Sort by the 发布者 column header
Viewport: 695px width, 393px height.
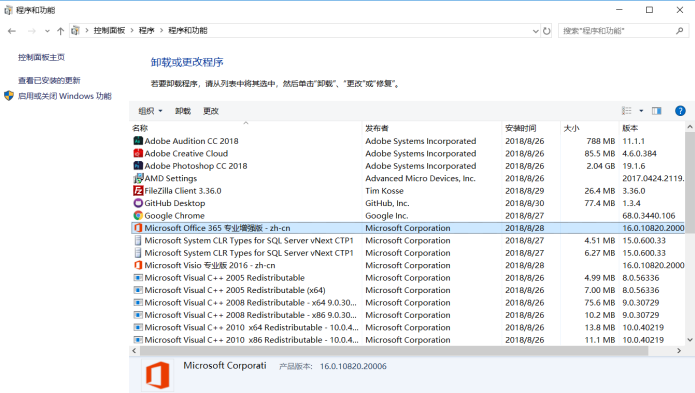coord(432,128)
